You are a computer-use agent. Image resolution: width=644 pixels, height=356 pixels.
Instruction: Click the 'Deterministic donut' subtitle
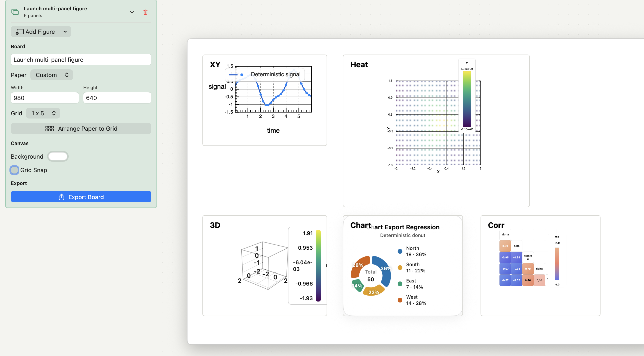(x=403, y=235)
